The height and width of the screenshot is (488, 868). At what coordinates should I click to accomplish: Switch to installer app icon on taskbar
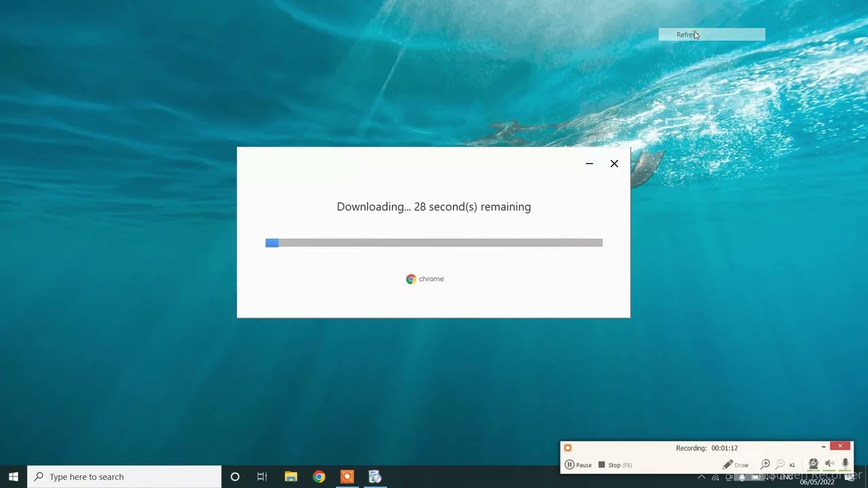click(x=375, y=476)
